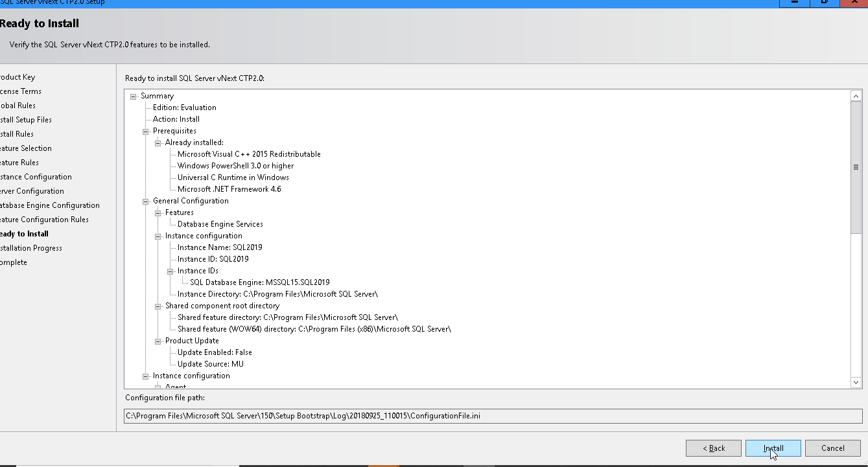868x467 pixels.
Task: Click the Install button
Action: (773, 448)
